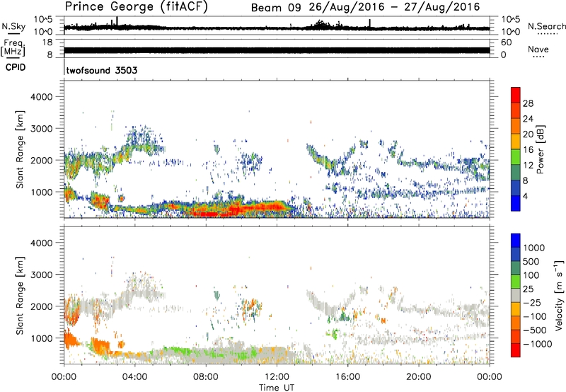This screenshot has width=566, height=392.
Task: Click the blue bottom of power colorbar
Action: 516,204
